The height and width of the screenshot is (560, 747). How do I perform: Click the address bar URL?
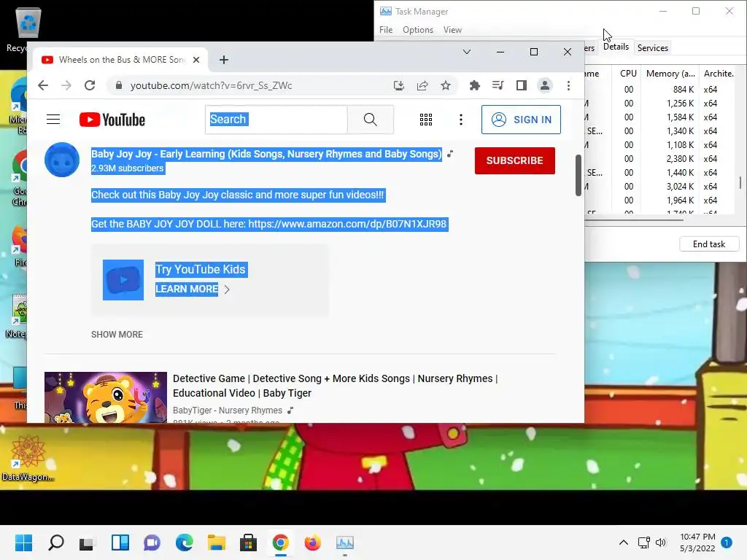pyautogui.click(x=211, y=86)
